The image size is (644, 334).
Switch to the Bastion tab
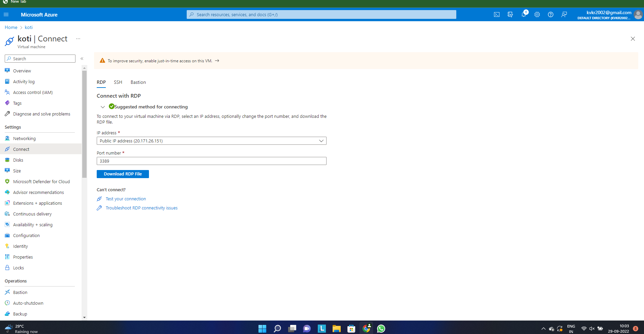click(138, 82)
